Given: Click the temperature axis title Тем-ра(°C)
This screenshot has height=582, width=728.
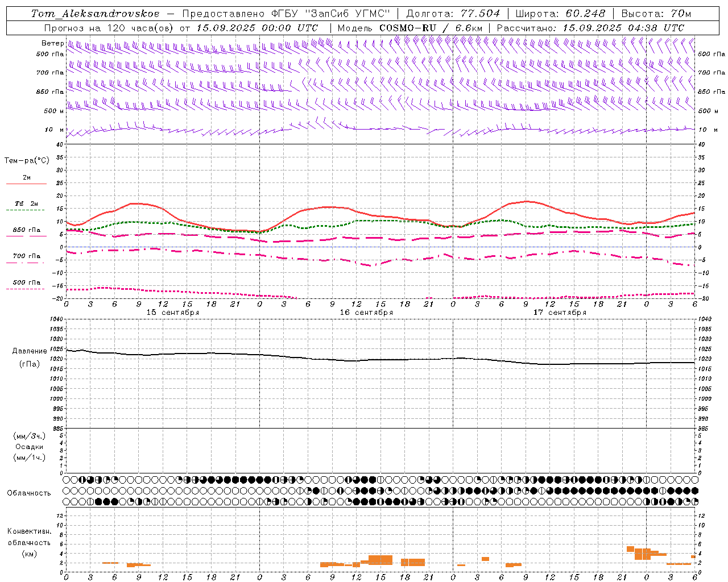Looking at the screenshot, I should point(27,161).
